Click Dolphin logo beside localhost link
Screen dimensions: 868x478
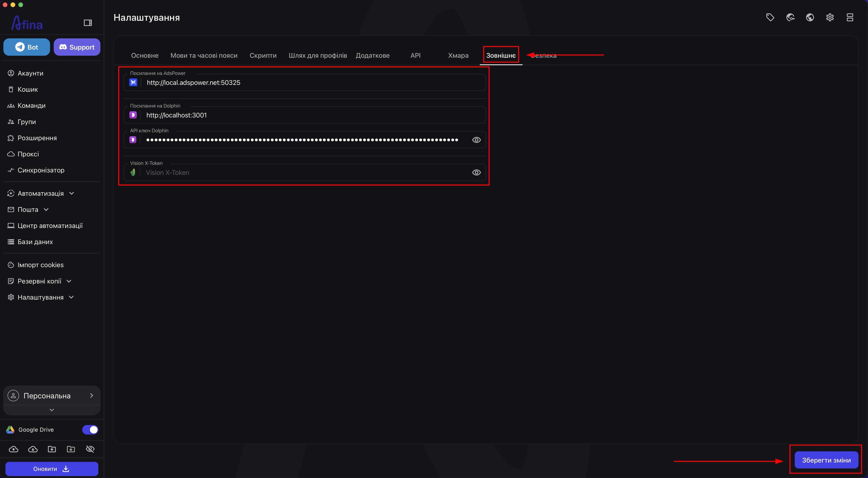(x=133, y=115)
